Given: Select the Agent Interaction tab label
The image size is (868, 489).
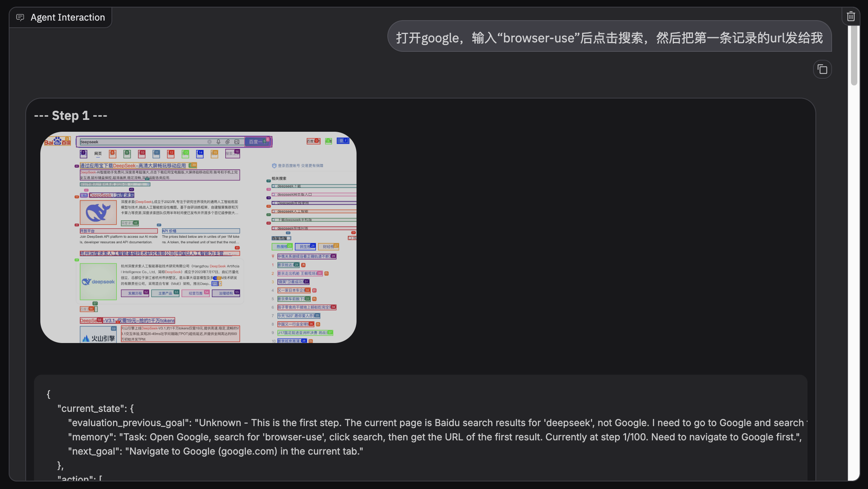Looking at the screenshot, I should (68, 17).
